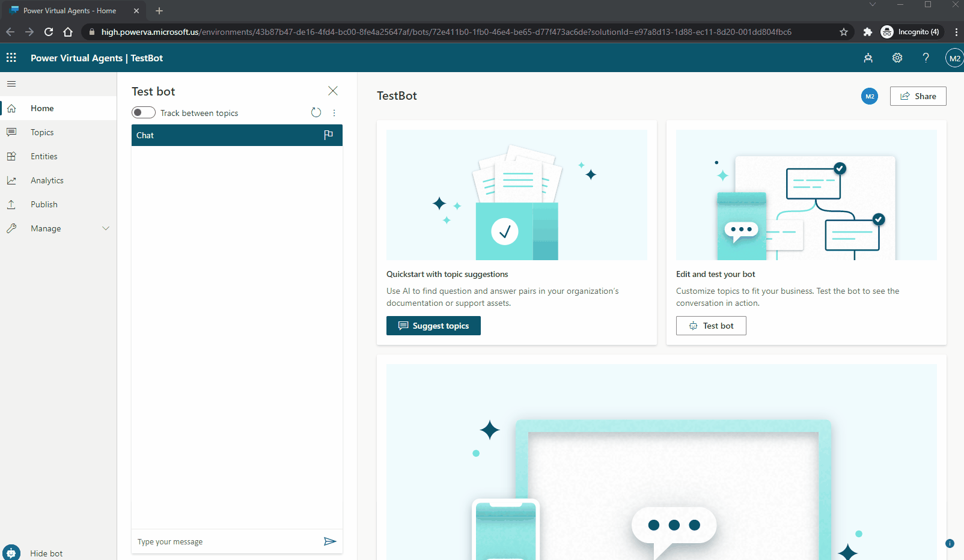Image resolution: width=964 pixels, height=560 pixels.
Task: Go to Topics in sidebar
Action: (42, 132)
